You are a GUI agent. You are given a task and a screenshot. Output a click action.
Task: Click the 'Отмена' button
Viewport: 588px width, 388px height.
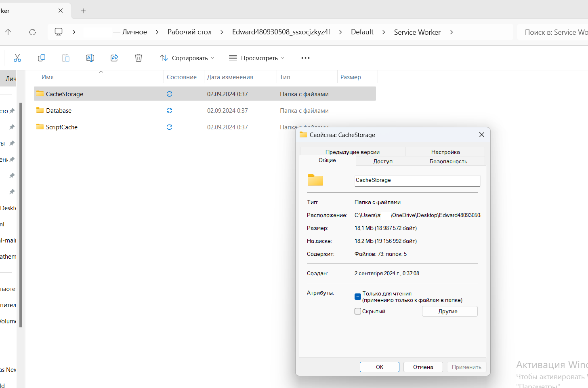[x=423, y=367]
